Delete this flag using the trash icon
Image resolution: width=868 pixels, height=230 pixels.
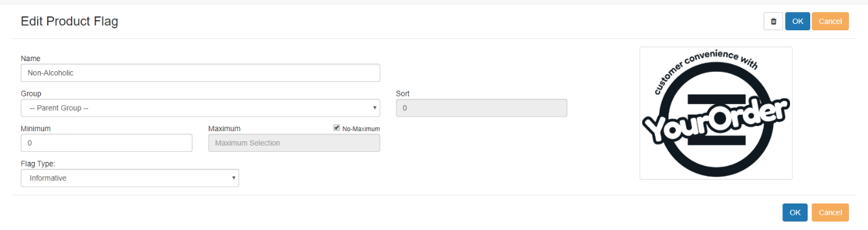(x=773, y=21)
